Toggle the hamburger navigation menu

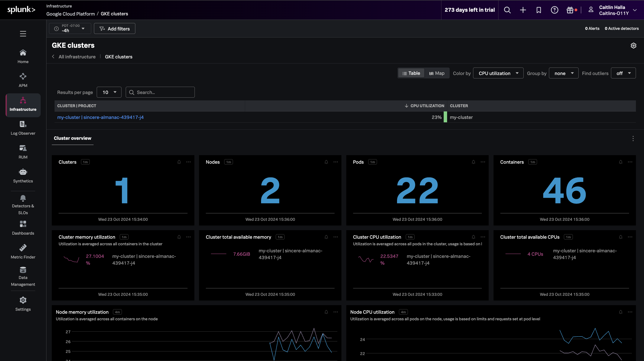(23, 33)
